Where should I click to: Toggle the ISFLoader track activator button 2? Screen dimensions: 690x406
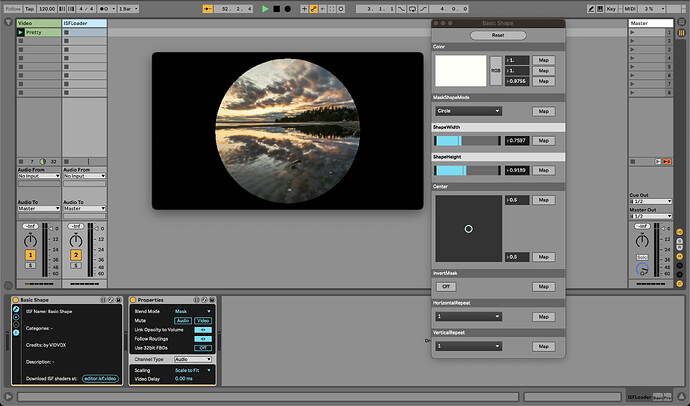click(x=74, y=256)
